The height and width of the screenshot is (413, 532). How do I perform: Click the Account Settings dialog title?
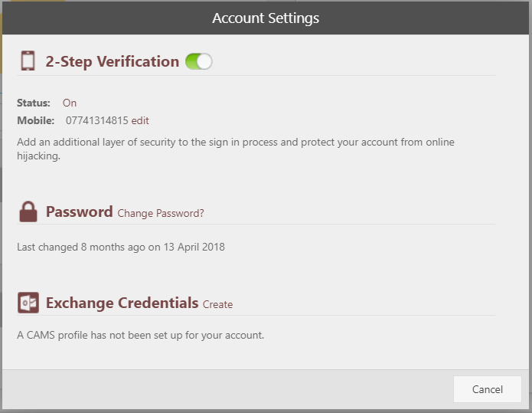[x=266, y=18]
